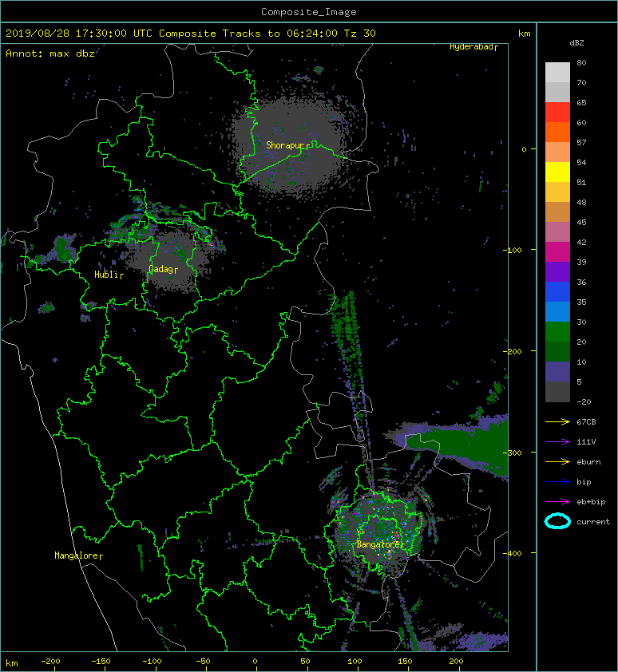Image resolution: width=618 pixels, height=672 pixels.
Task: Click the Annot: max dbz text
Action: [50, 53]
